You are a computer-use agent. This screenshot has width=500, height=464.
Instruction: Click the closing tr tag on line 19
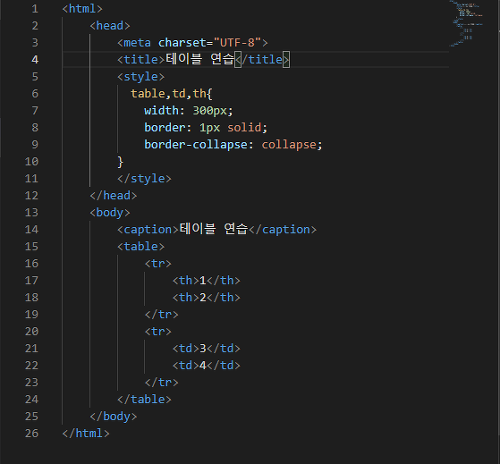click(x=162, y=315)
